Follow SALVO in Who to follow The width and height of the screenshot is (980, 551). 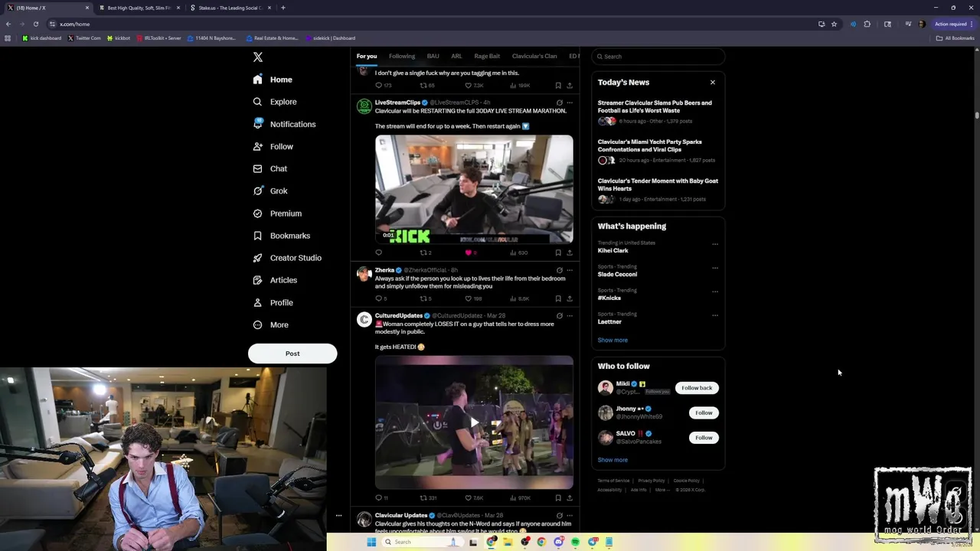(704, 438)
